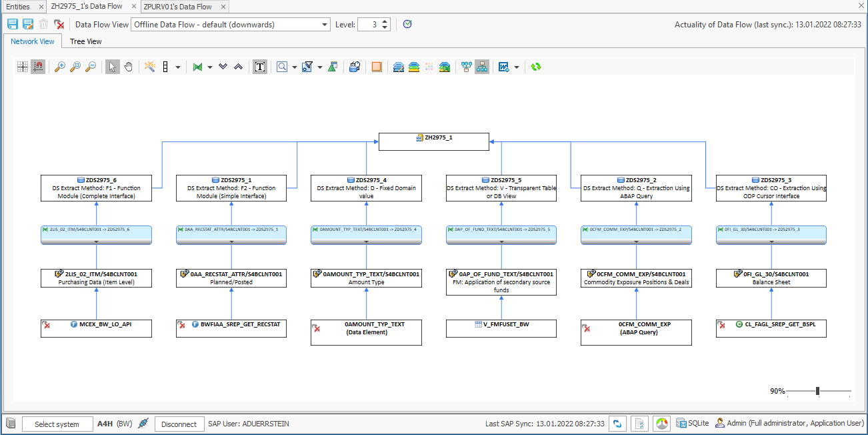
Task: Adjust the 90% zoom slider
Action: coord(818,391)
